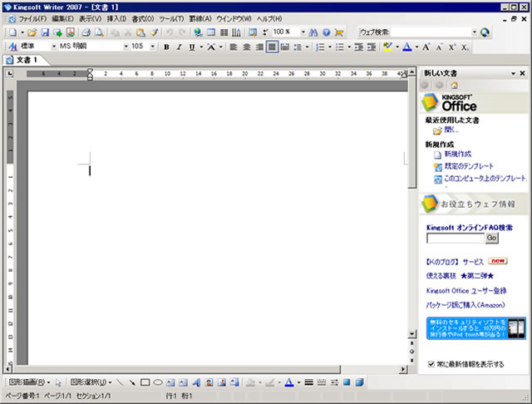The height and width of the screenshot is (404, 532).
Task: Click the Kingsoft FAQ search input field
Action: (x=456, y=238)
